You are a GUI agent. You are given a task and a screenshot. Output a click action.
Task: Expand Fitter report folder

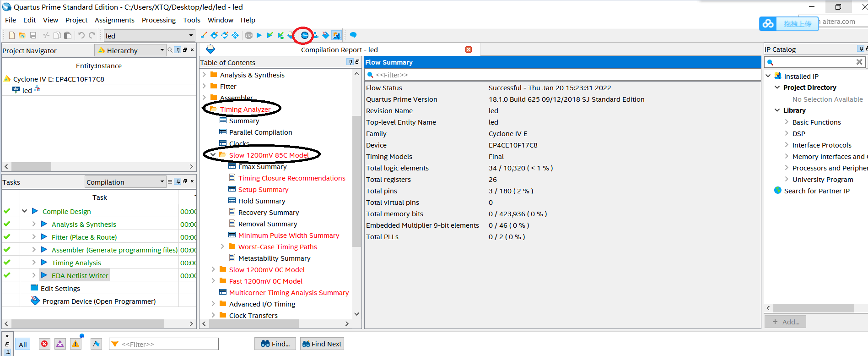pos(204,86)
